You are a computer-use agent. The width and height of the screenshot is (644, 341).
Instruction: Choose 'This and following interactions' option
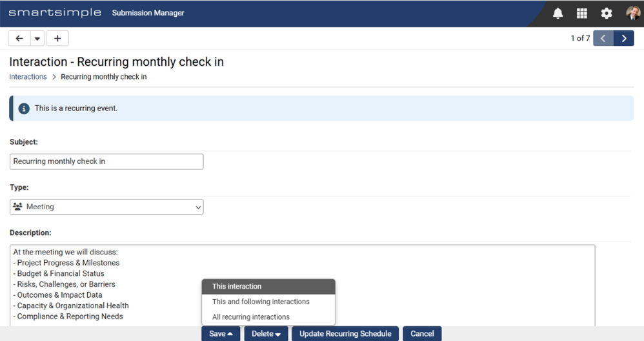click(268, 302)
